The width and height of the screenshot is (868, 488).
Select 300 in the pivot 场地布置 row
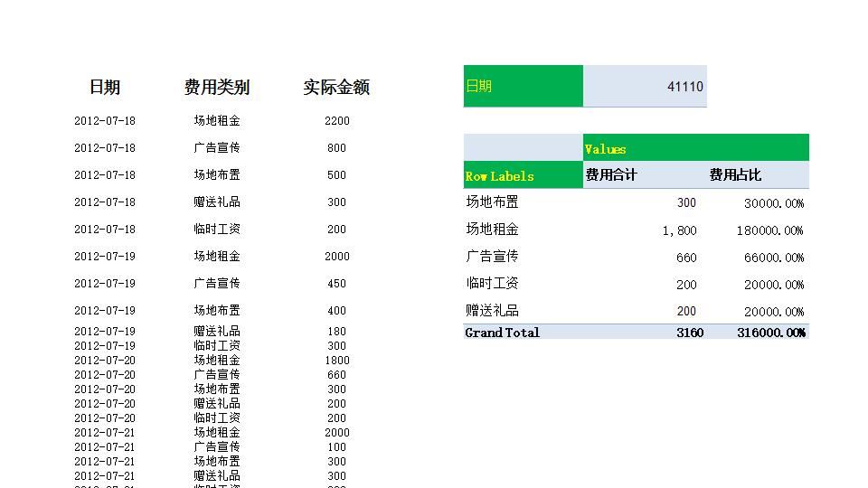click(686, 203)
